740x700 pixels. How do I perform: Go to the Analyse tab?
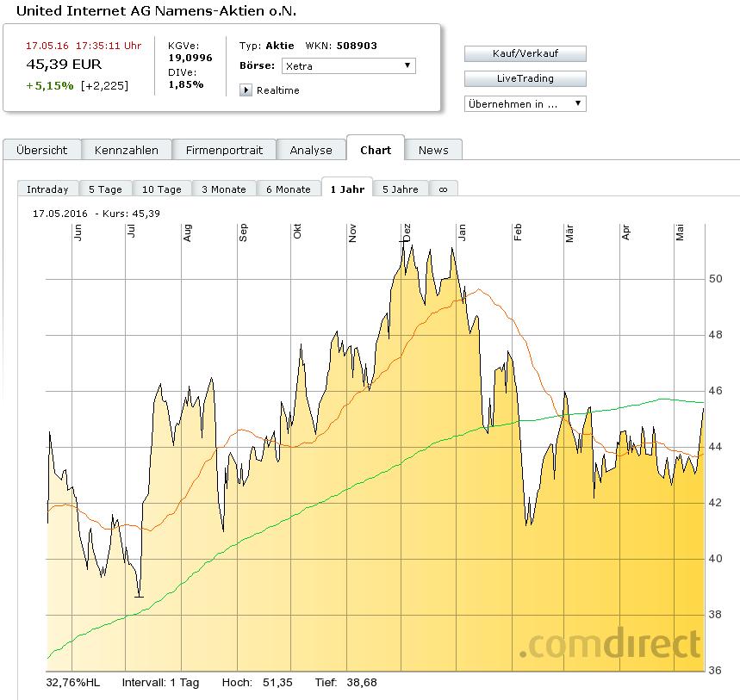point(311,150)
